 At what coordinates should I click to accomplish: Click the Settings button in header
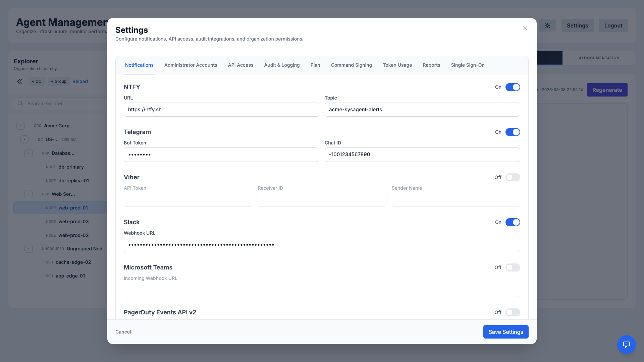577,25
